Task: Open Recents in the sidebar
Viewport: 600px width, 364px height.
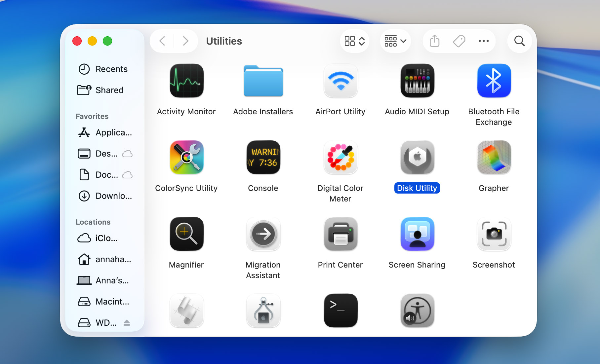Action: pyautogui.click(x=105, y=69)
